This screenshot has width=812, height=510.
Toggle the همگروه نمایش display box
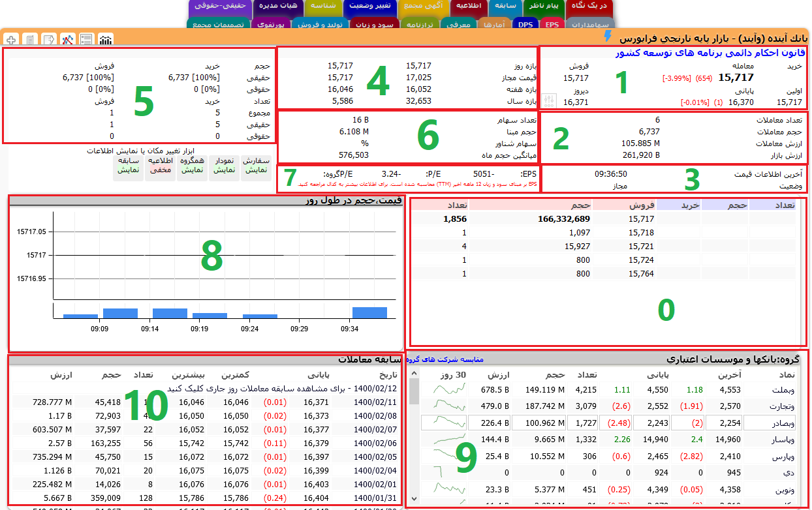[x=193, y=166]
